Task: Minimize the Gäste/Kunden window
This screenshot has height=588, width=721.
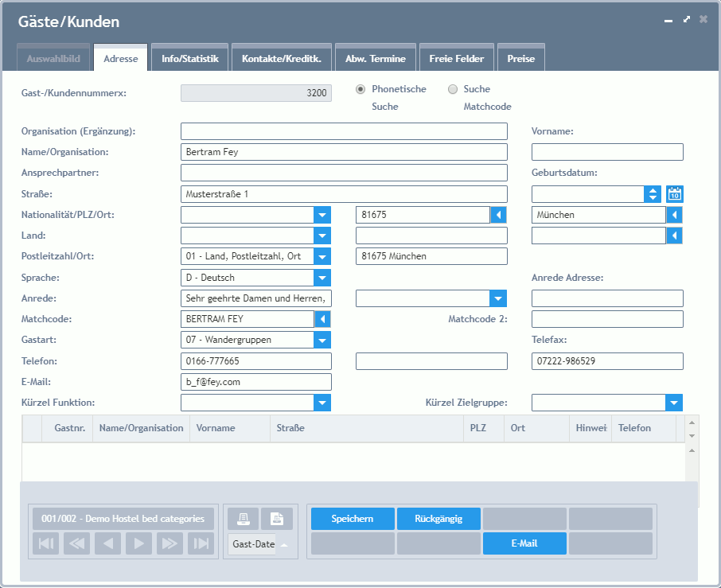Action: pyautogui.click(x=668, y=21)
